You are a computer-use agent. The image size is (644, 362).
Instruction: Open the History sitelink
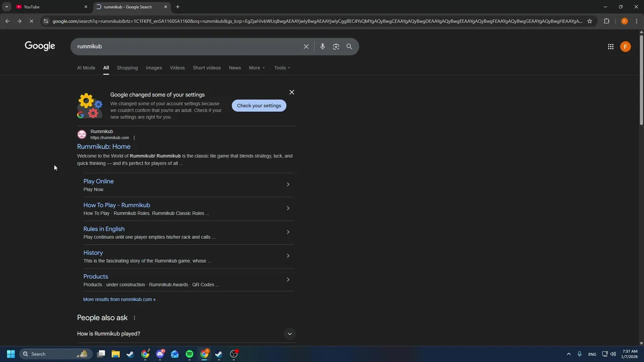(x=93, y=253)
